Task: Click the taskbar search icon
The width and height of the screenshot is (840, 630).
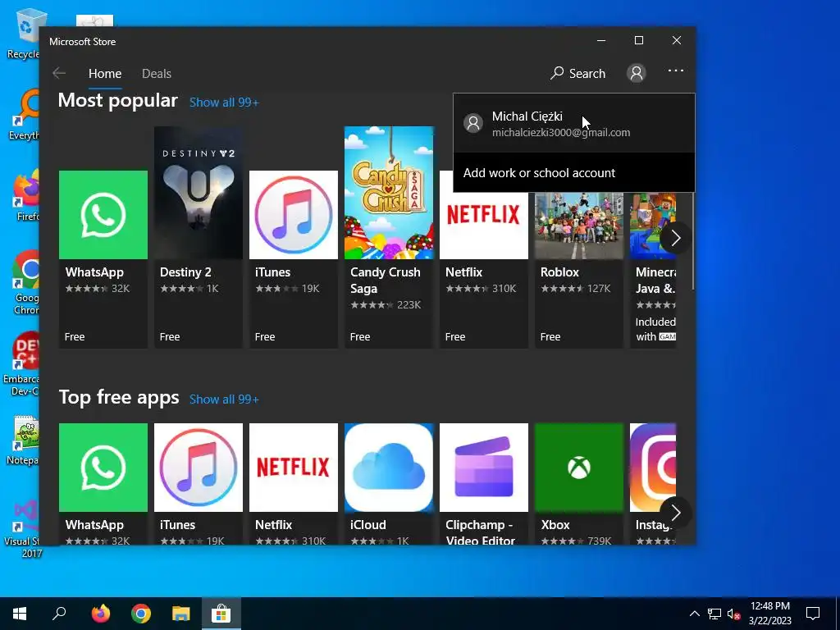Action: (x=59, y=614)
